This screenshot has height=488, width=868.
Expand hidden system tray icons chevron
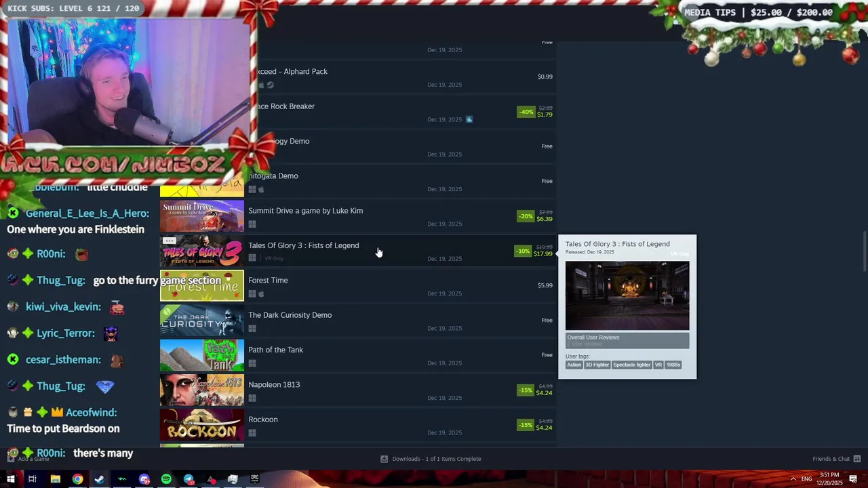pos(792,479)
